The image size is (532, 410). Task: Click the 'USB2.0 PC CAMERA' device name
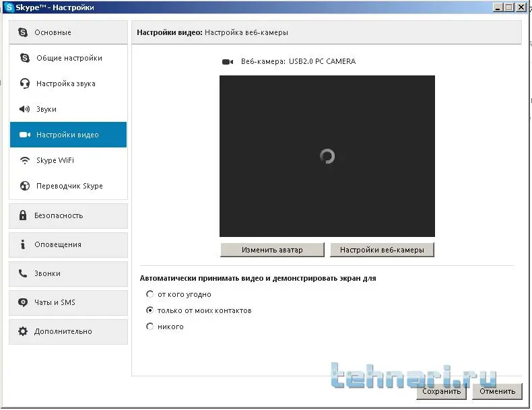pos(323,61)
